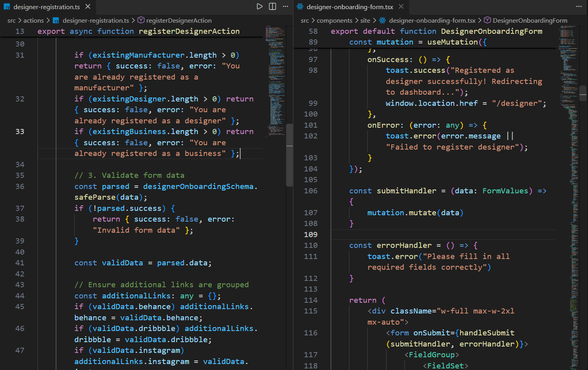Click 'const validData = parsed.data;' line
The width and height of the screenshot is (588, 370).
click(143, 263)
